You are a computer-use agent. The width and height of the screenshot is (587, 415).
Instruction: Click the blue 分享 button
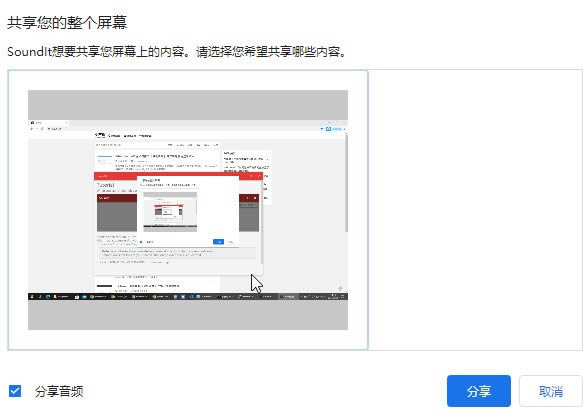[478, 391]
